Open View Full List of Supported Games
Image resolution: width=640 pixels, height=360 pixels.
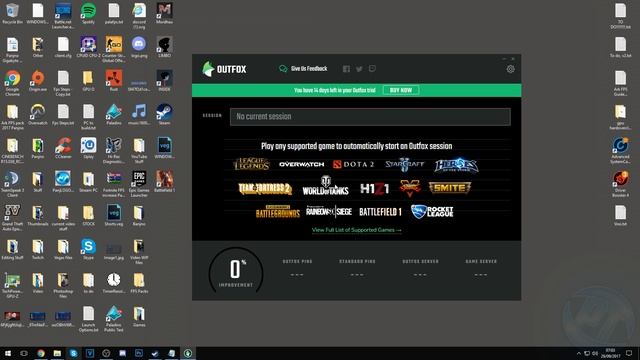point(356,230)
